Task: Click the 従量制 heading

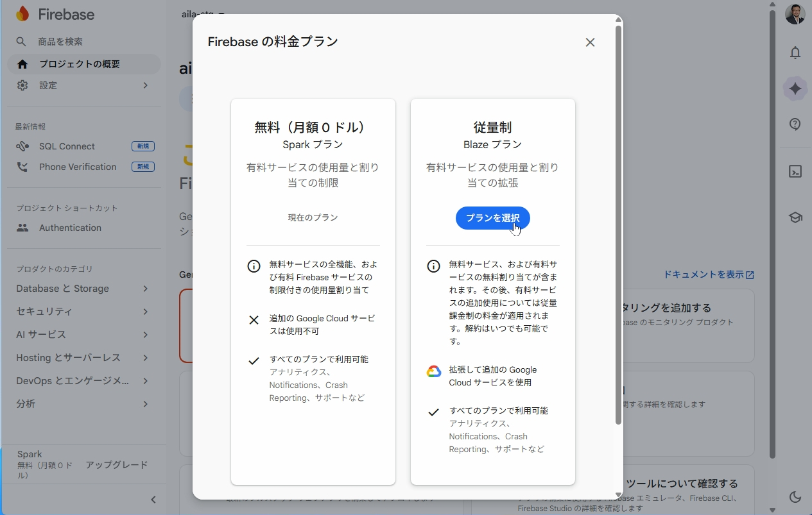Action: (x=493, y=128)
